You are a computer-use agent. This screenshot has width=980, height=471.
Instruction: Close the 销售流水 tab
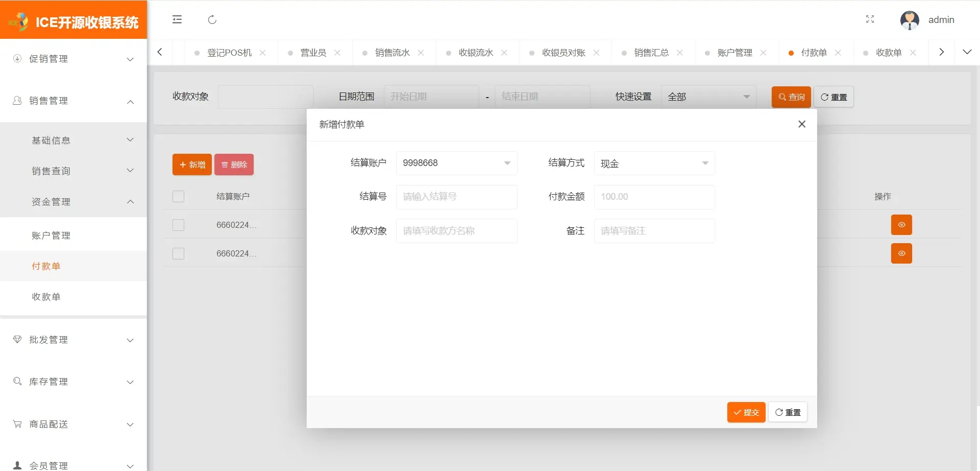coord(421,53)
